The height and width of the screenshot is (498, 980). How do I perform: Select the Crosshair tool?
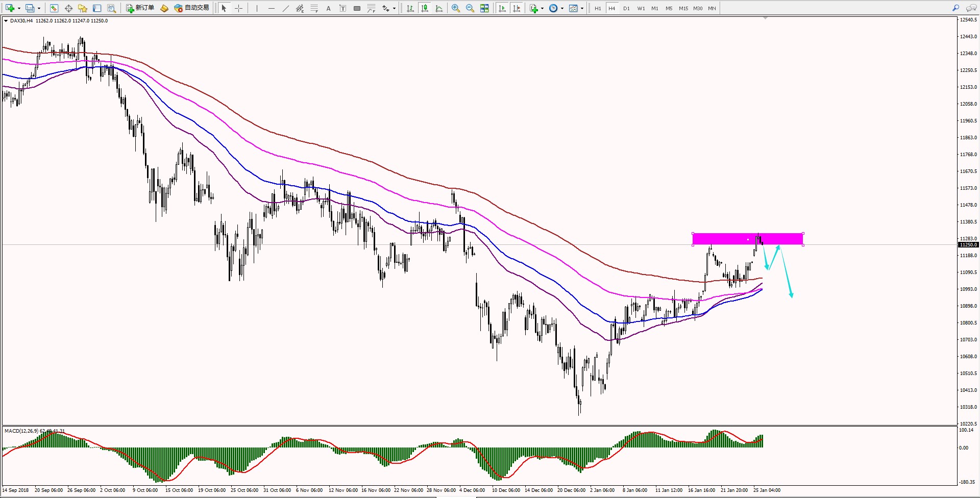[x=238, y=8]
